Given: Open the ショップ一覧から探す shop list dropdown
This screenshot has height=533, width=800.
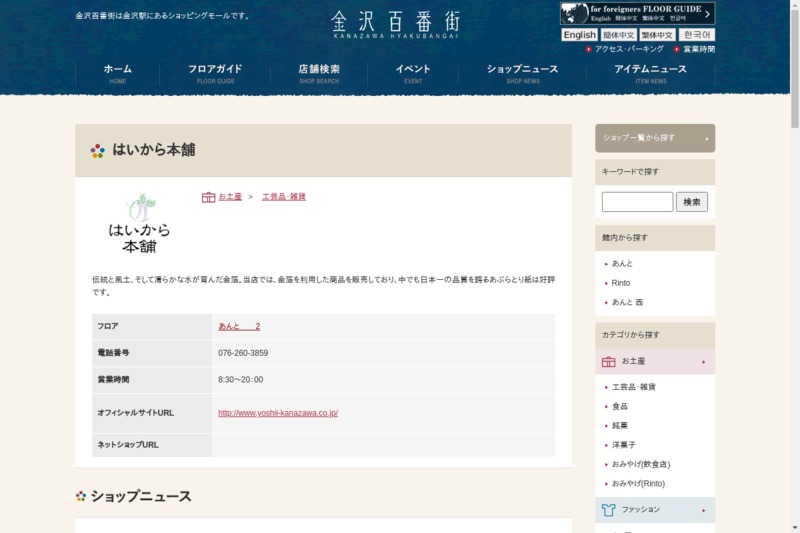Looking at the screenshot, I should pyautogui.click(x=655, y=138).
